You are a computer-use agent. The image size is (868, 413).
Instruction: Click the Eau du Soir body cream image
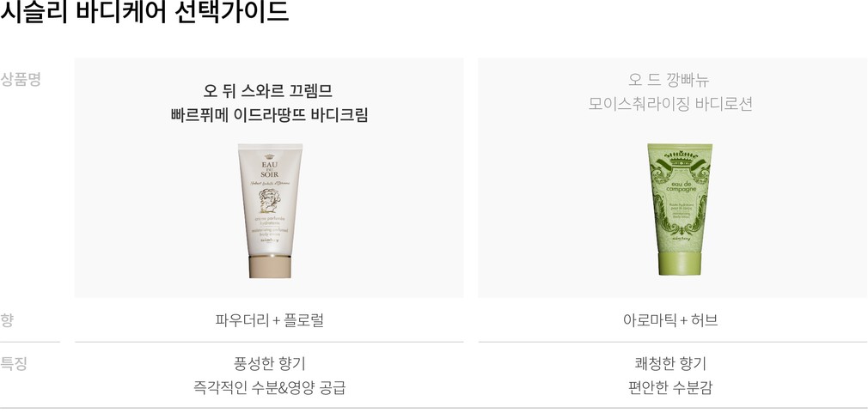pyautogui.click(x=270, y=210)
